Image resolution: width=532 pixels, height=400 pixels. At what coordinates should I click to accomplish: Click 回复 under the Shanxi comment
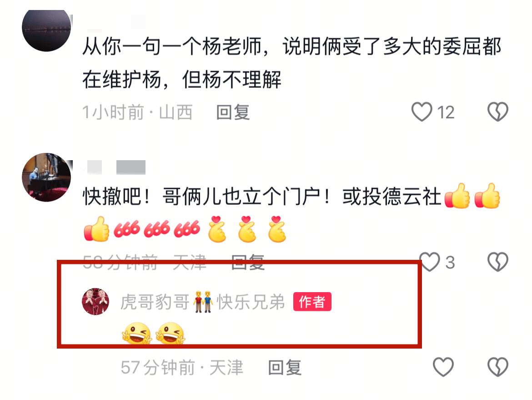[233, 112]
